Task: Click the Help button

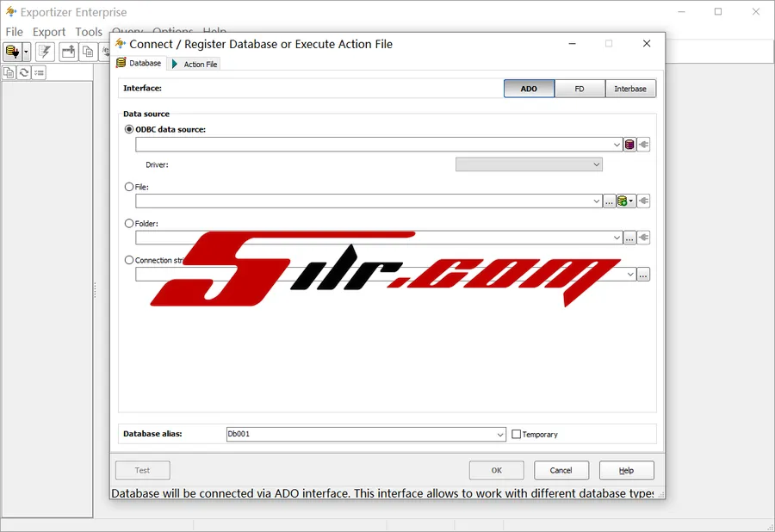Action: coord(626,470)
